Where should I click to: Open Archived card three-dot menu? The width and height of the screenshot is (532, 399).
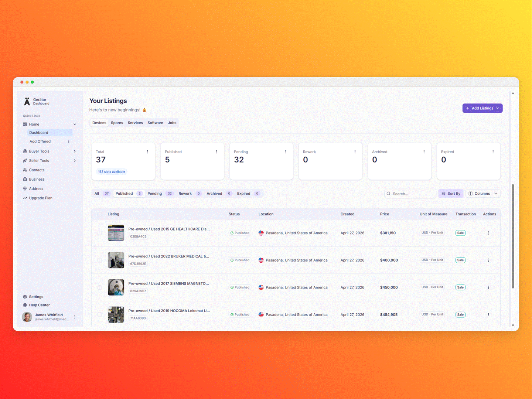click(424, 152)
